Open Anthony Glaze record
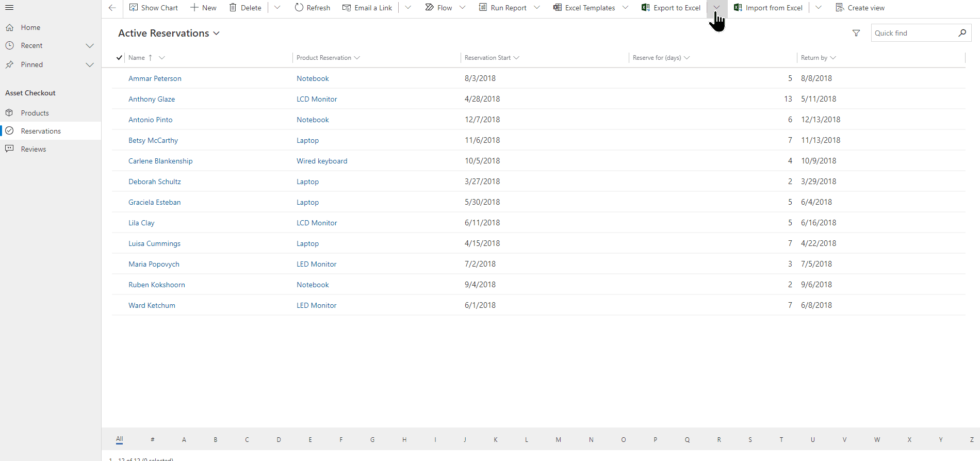Image resolution: width=980 pixels, height=461 pixels. [x=152, y=99]
